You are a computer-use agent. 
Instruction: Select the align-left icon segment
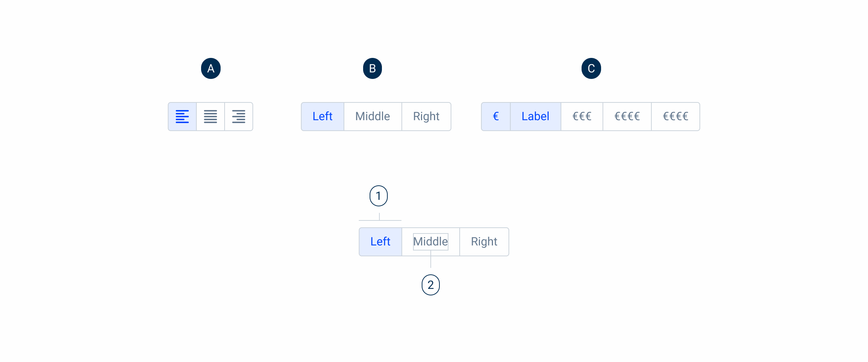pos(182,117)
